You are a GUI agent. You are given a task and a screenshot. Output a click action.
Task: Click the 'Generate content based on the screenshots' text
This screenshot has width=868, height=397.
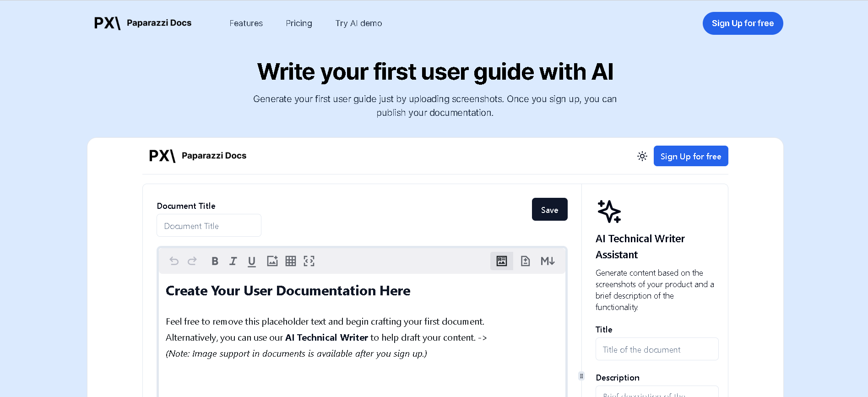point(655,290)
